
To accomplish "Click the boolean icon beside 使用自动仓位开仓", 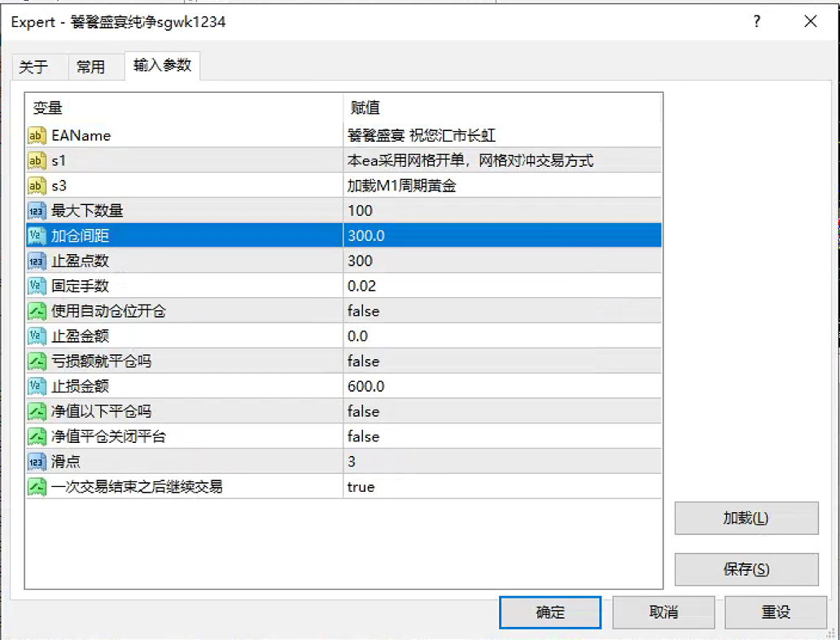I will (37, 310).
